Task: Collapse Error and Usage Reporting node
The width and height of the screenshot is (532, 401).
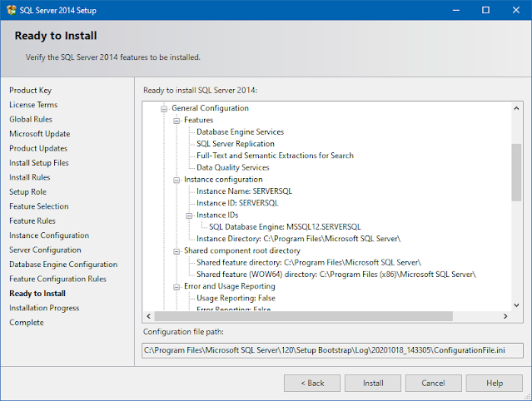Action: click(x=177, y=287)
